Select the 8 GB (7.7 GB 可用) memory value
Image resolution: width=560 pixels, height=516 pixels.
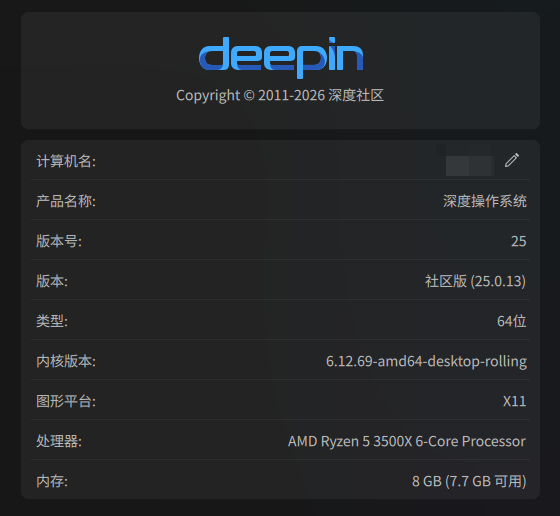click(469, 481)
